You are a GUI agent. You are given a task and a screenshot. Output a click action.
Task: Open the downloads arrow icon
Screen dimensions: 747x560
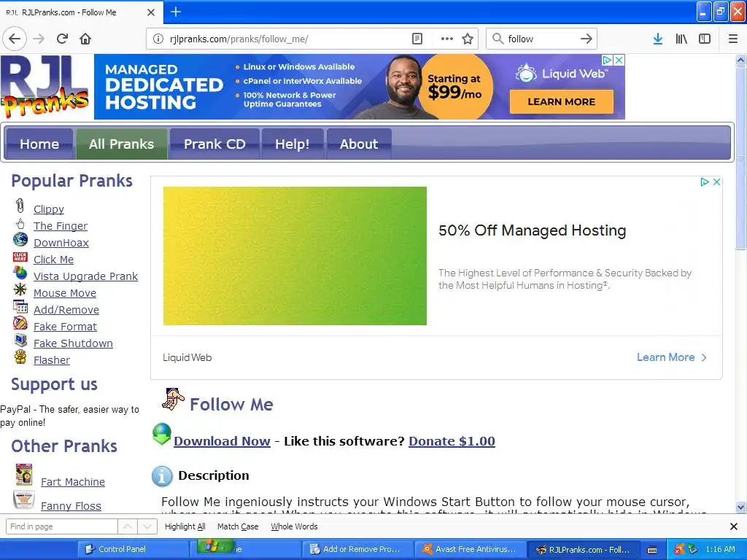658,39
